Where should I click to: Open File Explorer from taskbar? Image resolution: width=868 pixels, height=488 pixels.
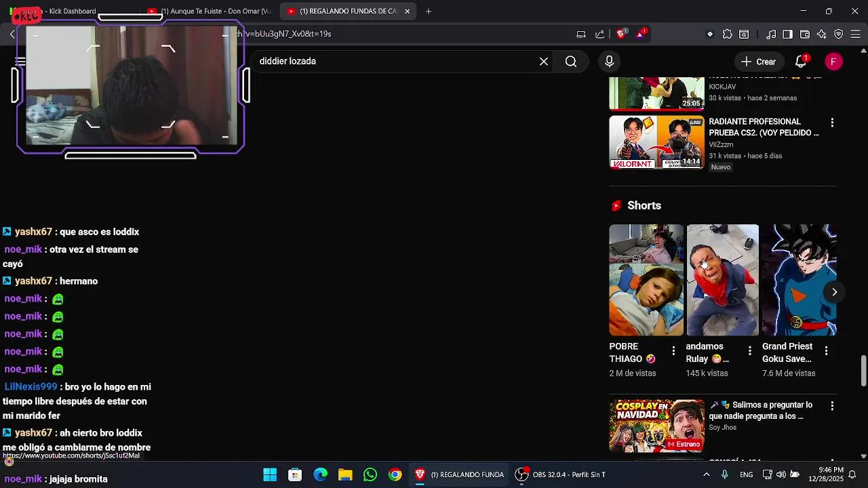[345, 474]
